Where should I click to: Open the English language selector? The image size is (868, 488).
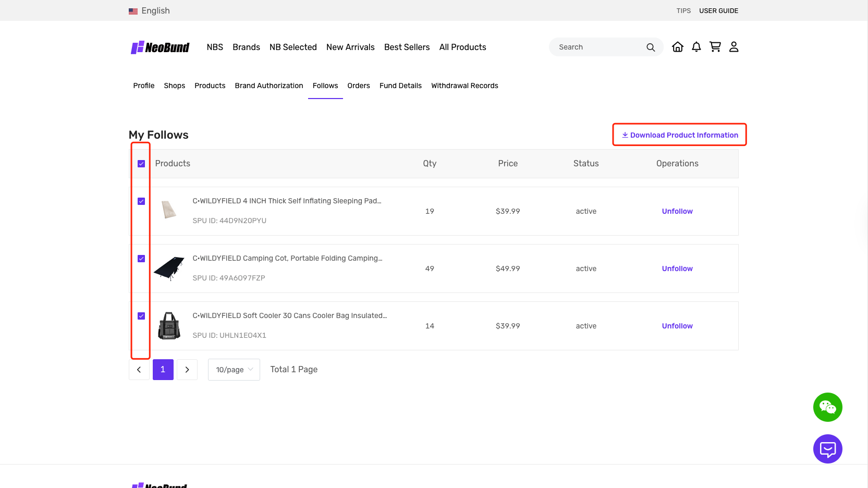pyautogui.click(x=155, y=11)
